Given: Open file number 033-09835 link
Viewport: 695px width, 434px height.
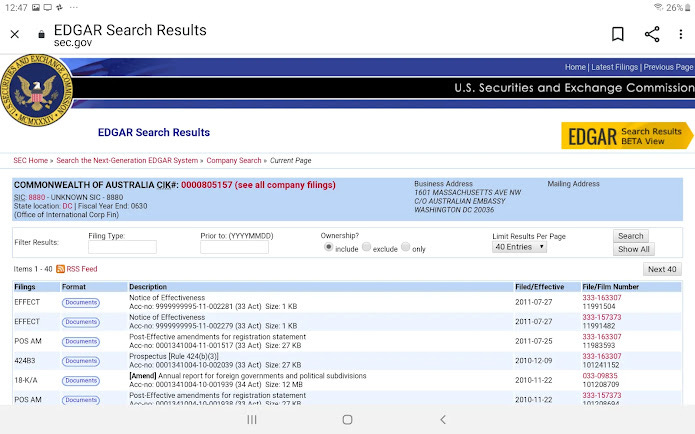Looking at the screenshot, I should pos(600,376).
